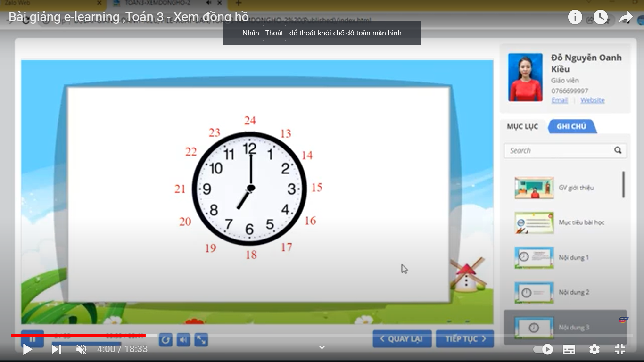Viewport: 644px width, 362px height.
Task: Select the Nội dung 1 slide thumbnail
Action: coord(534,257)
